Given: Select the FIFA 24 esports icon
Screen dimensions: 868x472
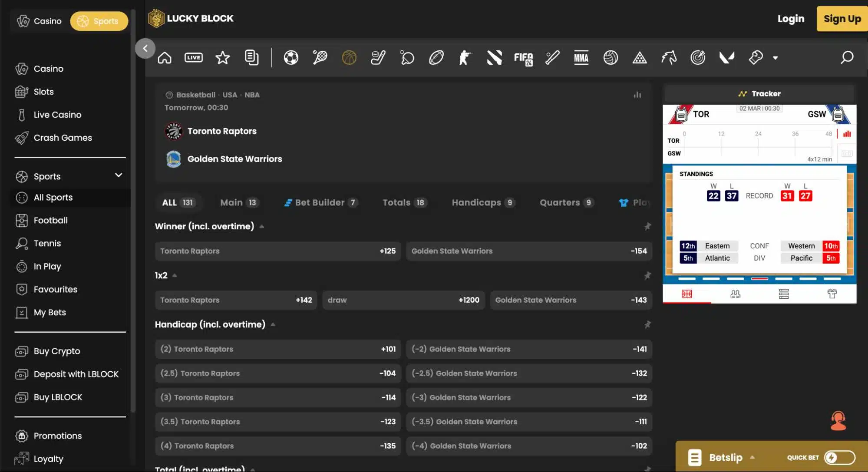Looking at the screenshot, I should point(523,58).
